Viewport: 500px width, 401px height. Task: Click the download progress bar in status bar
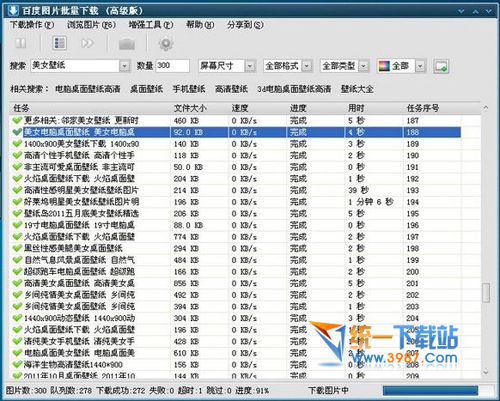tap(430, 390)
